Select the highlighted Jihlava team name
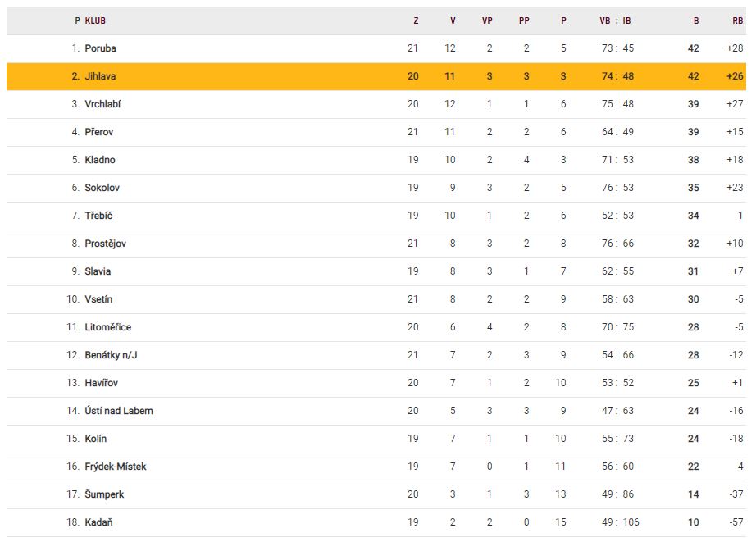The image size is (756, 542). tap(100, 76)
